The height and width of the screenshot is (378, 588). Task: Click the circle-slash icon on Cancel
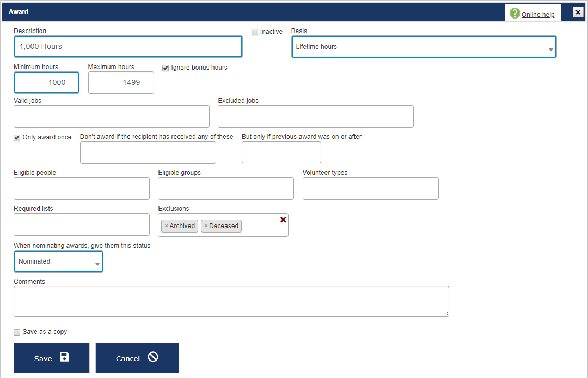(x=153, y=357)
